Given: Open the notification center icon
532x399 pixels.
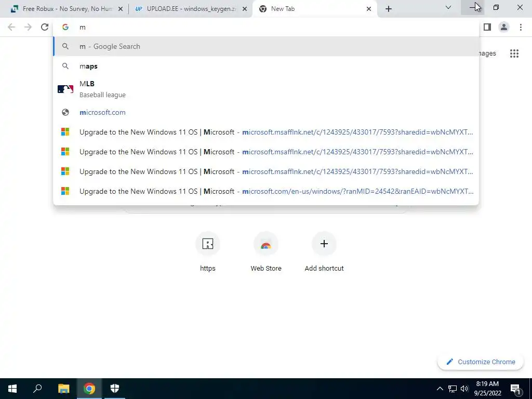Looking at the screenshot, I should (x=516, y=389).
